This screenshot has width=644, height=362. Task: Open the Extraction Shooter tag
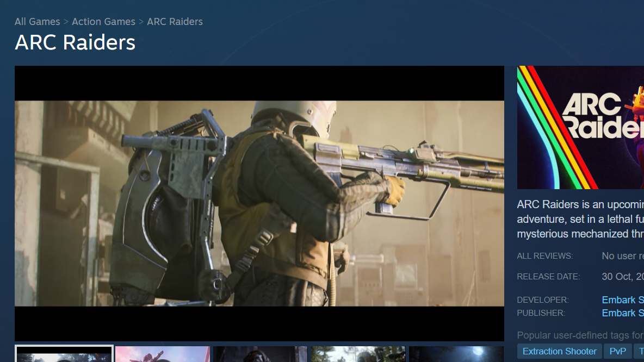coord(559,351)
